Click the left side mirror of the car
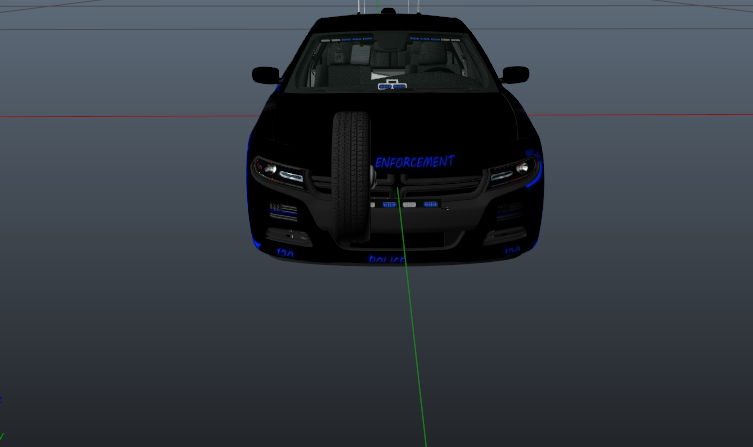The image size is (753, 447). click(266, 75)
